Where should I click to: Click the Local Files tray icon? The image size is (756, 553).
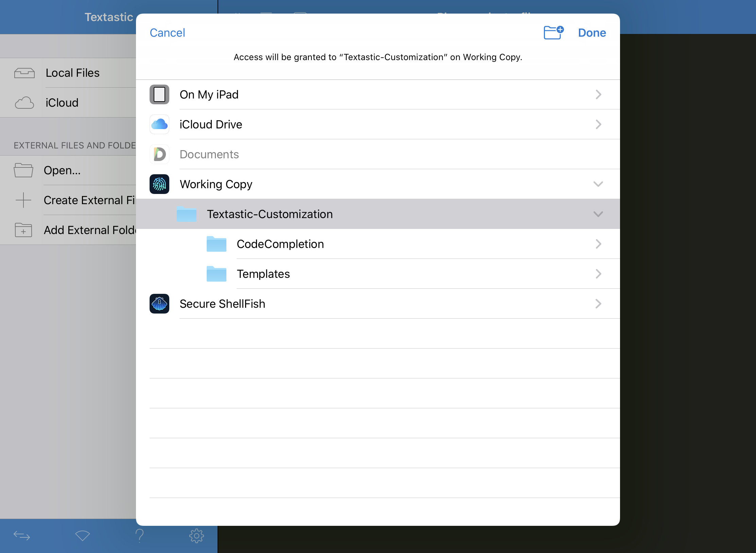24,73
